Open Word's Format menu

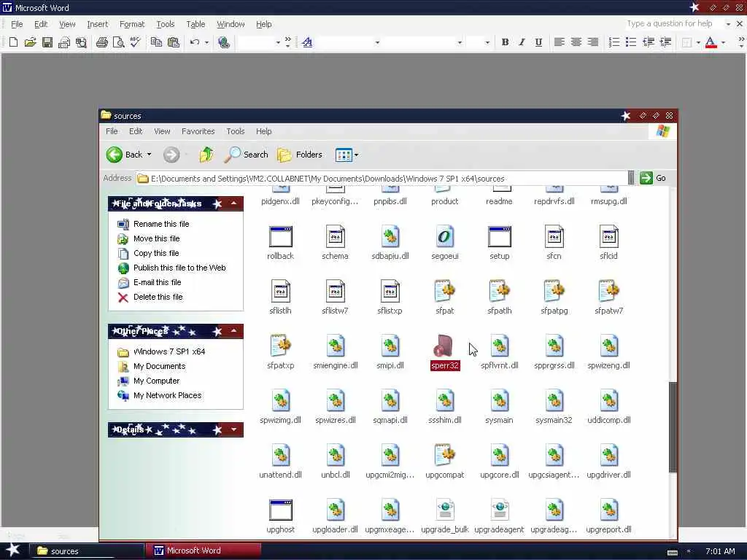point(132,24)
